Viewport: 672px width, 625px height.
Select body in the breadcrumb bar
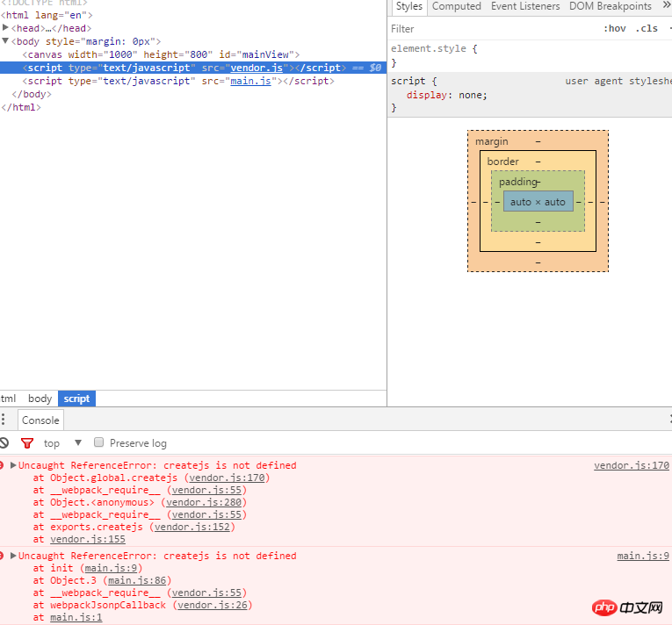(x=40, y=399)
